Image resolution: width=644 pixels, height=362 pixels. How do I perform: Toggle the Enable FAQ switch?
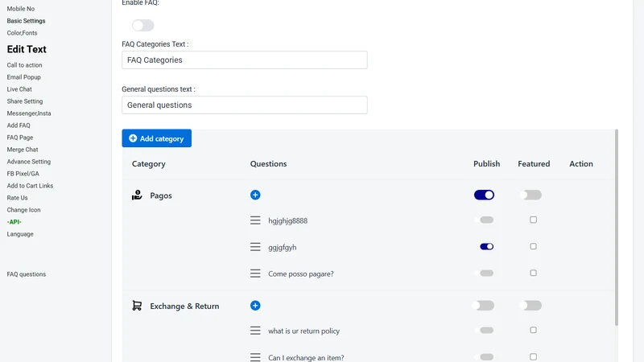pos(143,26)
